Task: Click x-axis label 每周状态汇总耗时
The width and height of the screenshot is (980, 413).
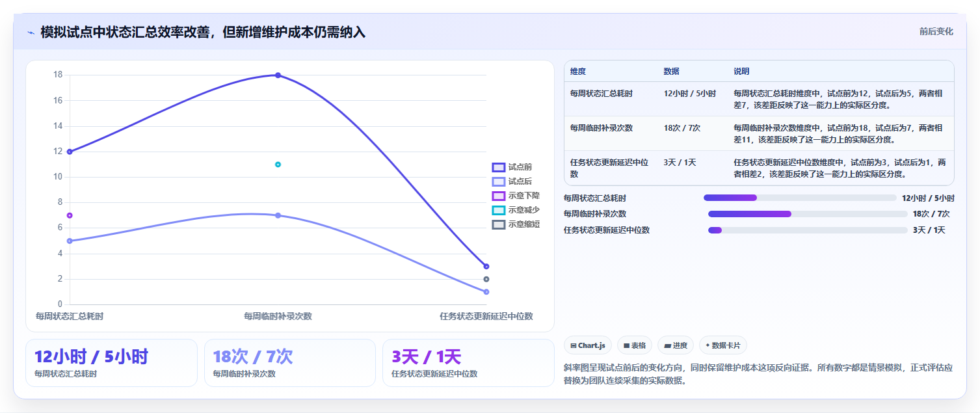Action: (x=70, y=316)
